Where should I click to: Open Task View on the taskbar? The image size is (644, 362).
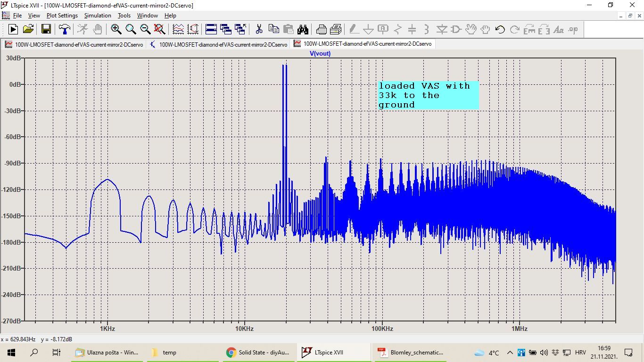56,353
